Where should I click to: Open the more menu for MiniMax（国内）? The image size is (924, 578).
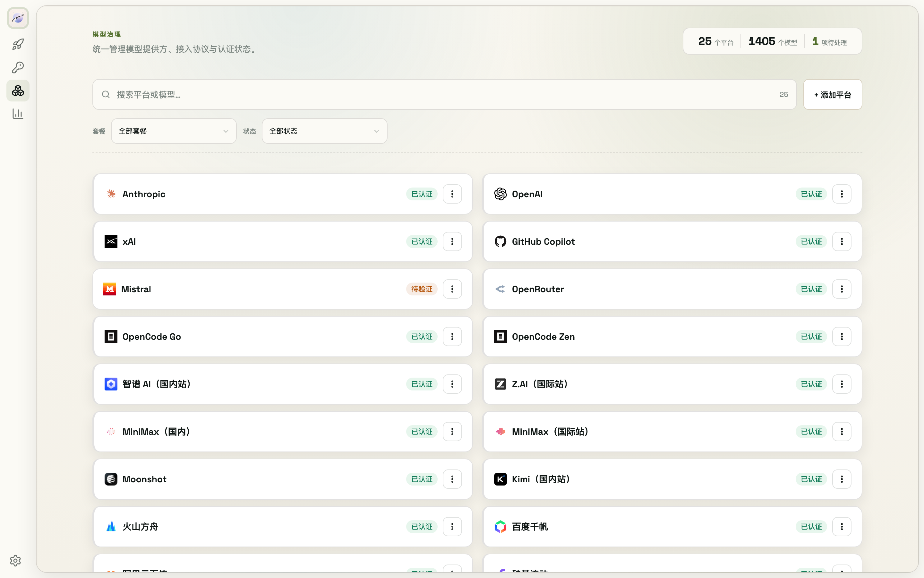point(452,432)
